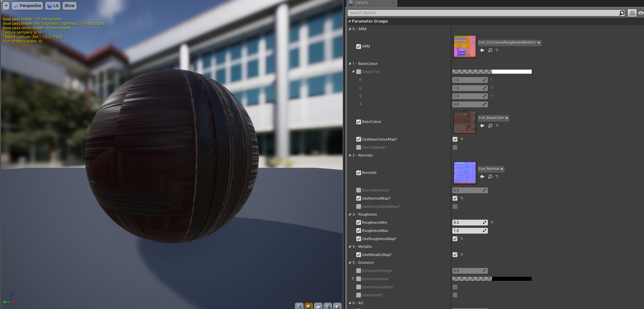644x309 pixels.
Task: Open the property matrix grid view icon
Action: point(632,13)
